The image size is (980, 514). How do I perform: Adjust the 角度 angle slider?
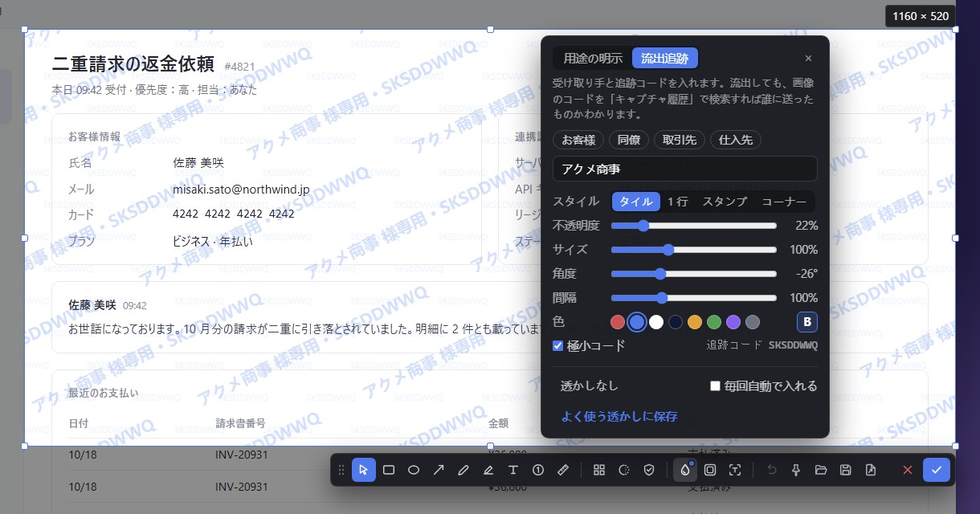[x=694, y=274]
